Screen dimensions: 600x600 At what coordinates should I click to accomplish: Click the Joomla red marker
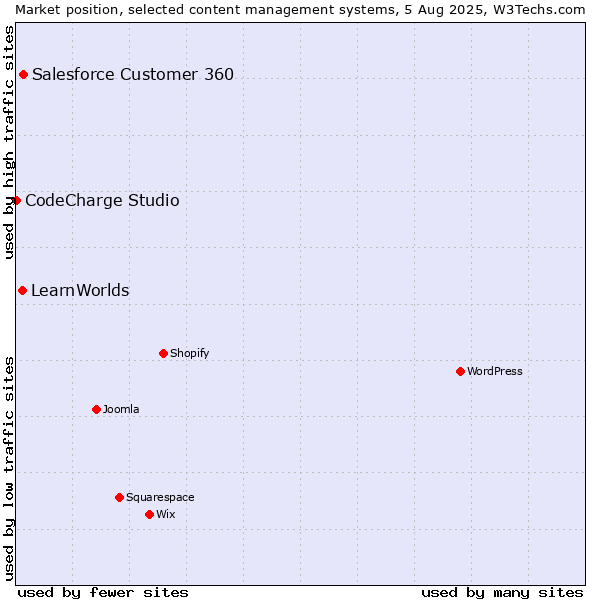[96, 410]
